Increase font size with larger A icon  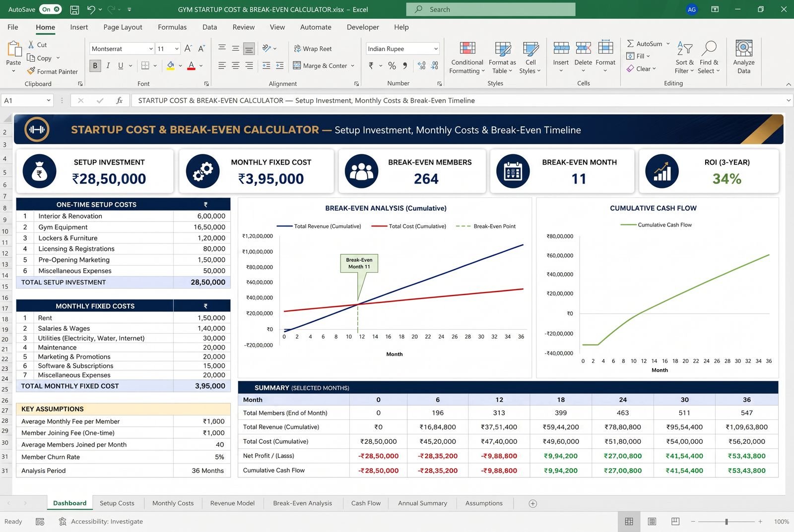[x=188, y=49]
